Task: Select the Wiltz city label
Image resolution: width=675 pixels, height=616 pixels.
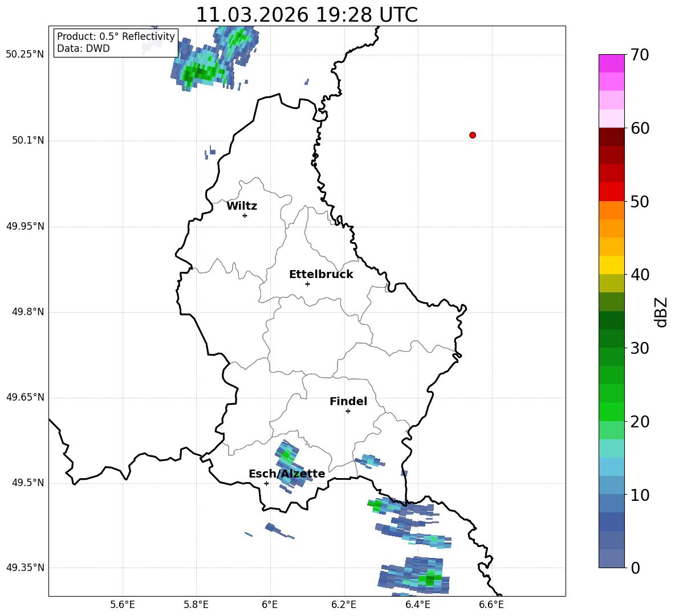Action: pyautogui.click(x=242, y=206)
